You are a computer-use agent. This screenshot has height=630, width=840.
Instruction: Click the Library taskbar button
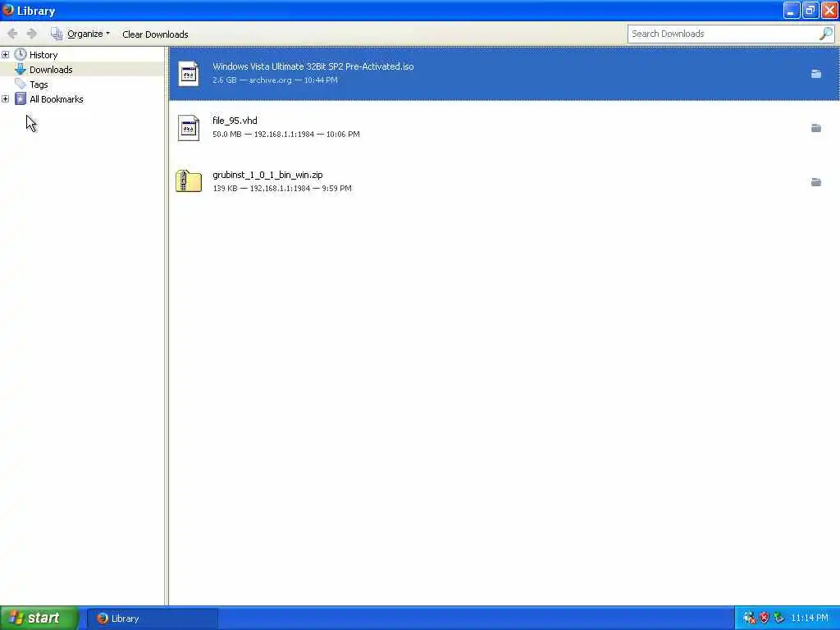(x=153, y=619)
